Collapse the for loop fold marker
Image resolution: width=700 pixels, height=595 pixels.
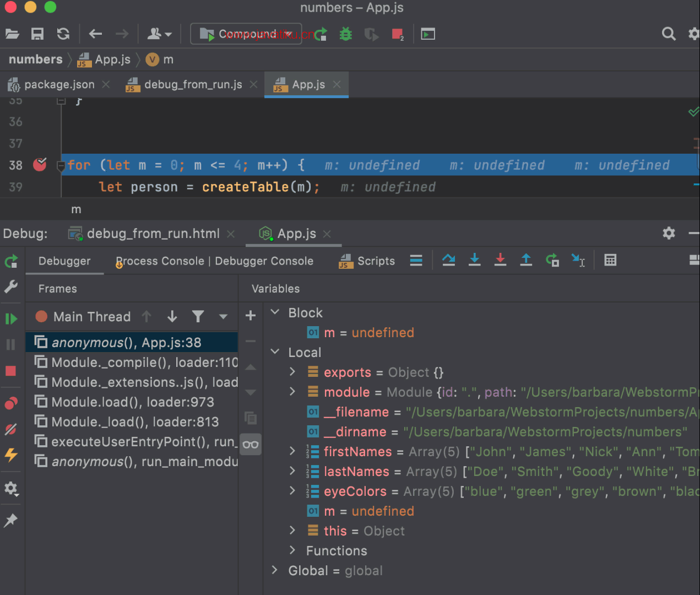[x=61, y=166]
